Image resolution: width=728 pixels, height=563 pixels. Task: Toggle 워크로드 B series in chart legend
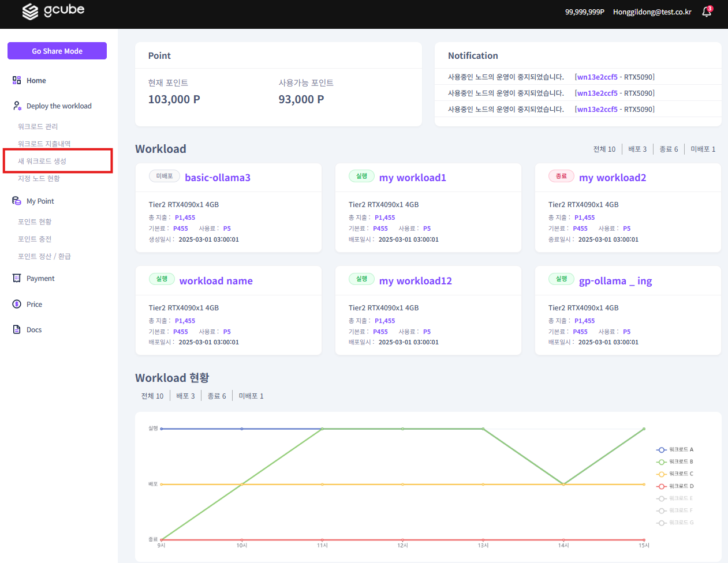(x=675, y=462)
